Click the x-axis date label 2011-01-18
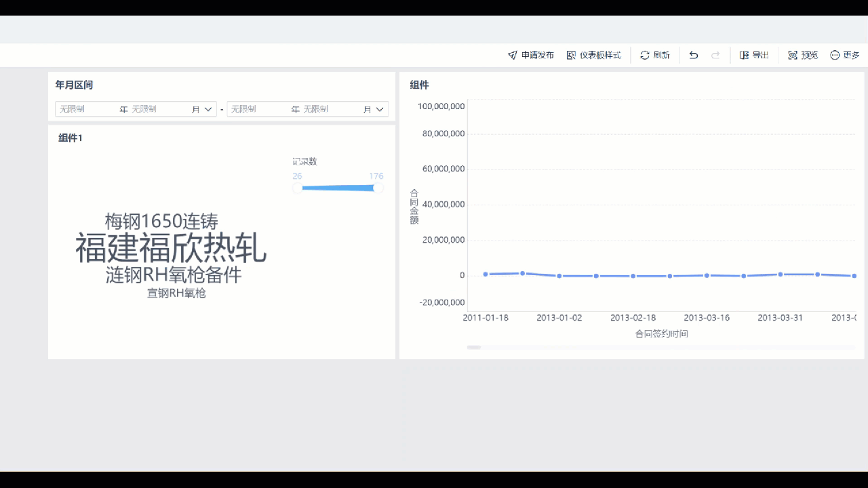 (486, 318)
